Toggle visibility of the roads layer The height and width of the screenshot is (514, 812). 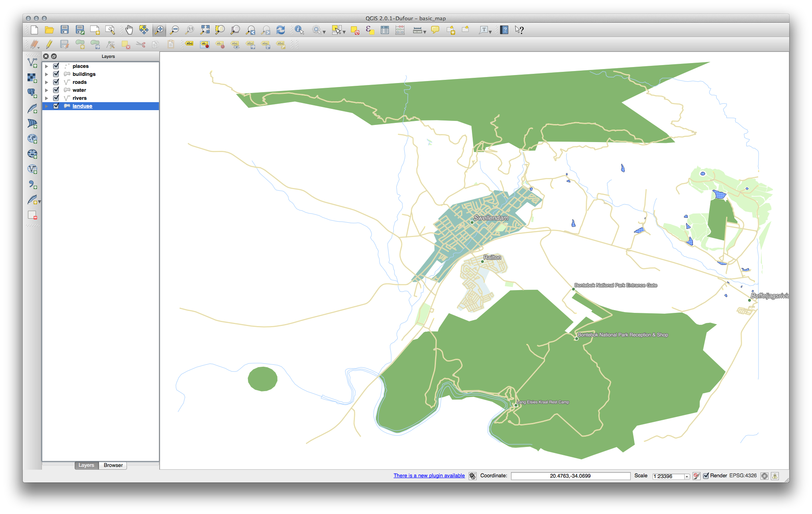pos(56,82)
